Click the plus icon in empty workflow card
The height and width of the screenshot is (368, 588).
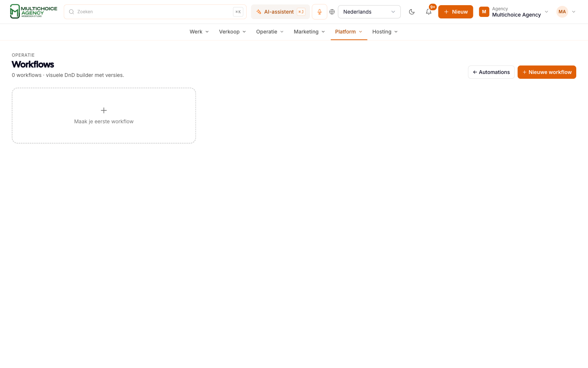[104, 110]
